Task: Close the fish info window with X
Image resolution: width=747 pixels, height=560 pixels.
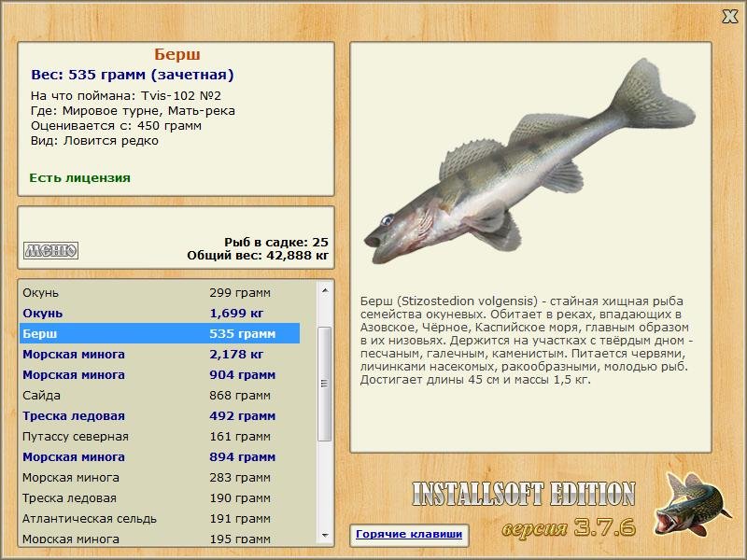Action: click(x=729, y=17)
